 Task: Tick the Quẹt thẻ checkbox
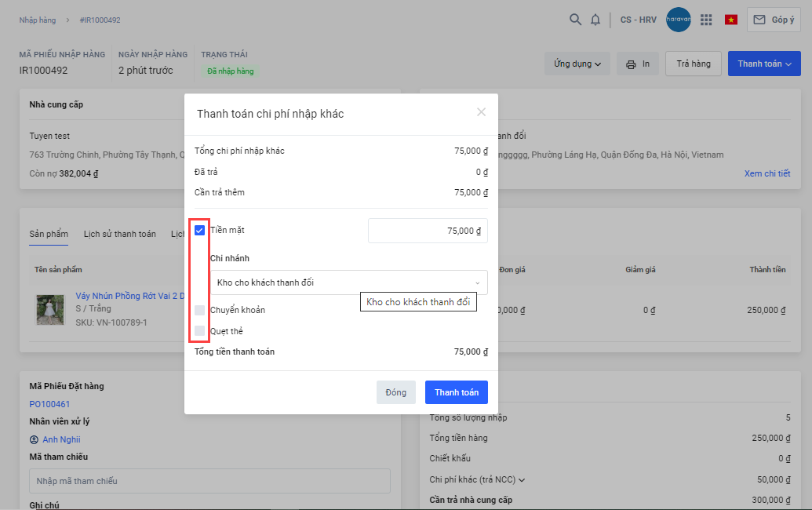[x=199, y=331]
